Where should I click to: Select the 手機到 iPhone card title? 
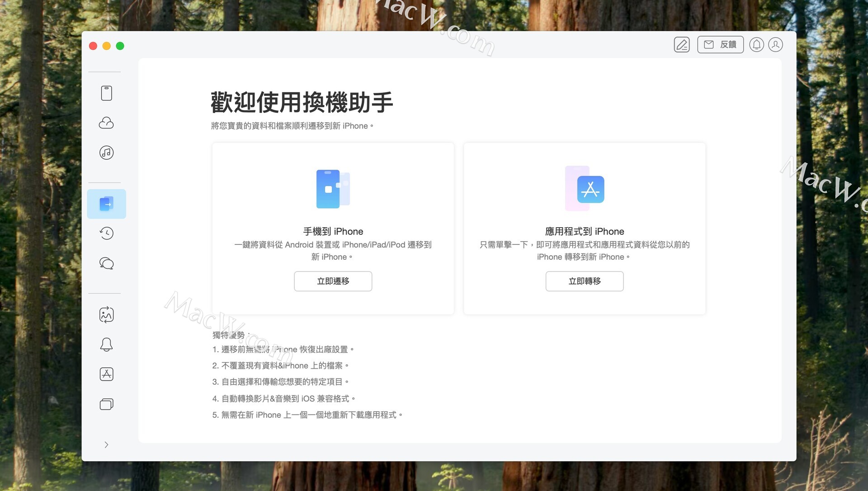click(x=333, y=232)
